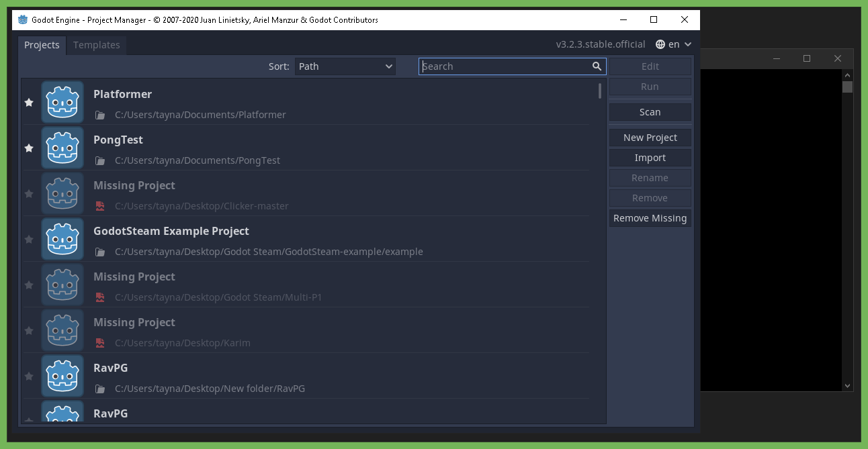Select the PongTest project name

[118, 140]
